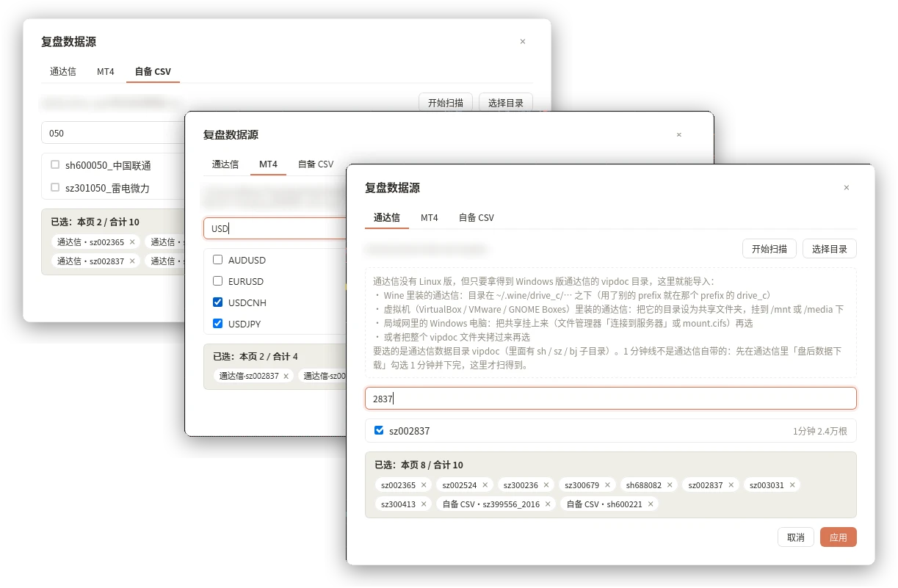Check sz301050_雷电微力 in the back dialog
This screenshot has height=588, width=898.
pos(55,188)
